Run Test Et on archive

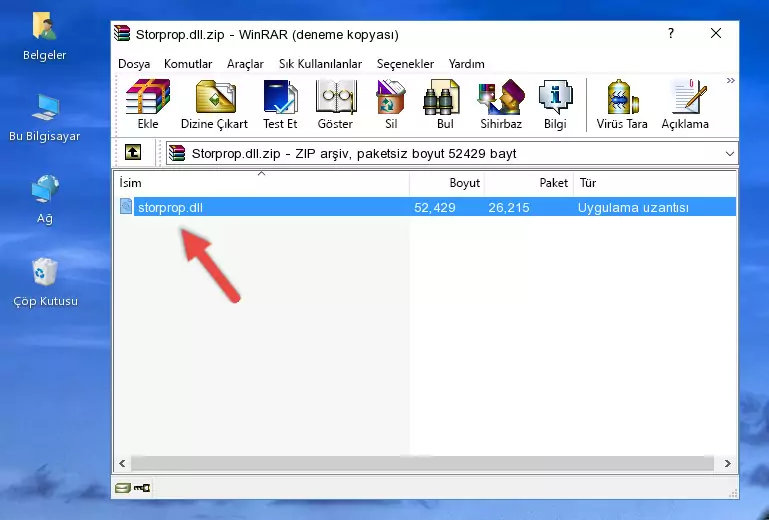coord(280,104)
